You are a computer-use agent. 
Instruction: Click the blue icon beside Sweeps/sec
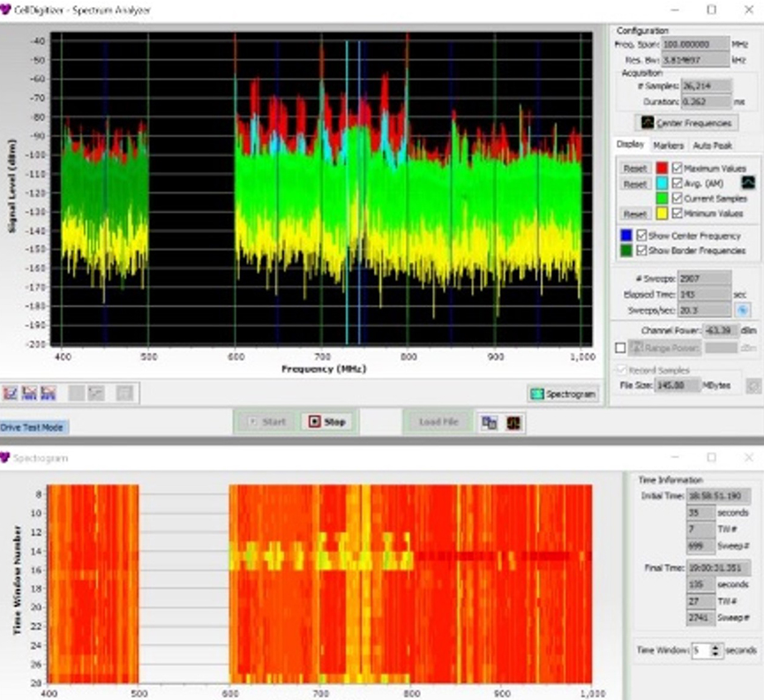tap(742, 310)
